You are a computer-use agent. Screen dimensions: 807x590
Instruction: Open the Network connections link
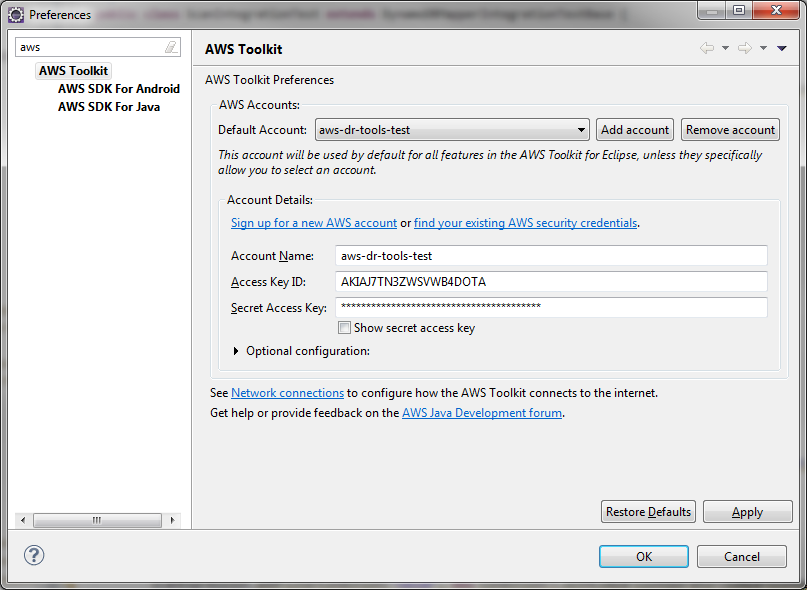click(287, 393)
